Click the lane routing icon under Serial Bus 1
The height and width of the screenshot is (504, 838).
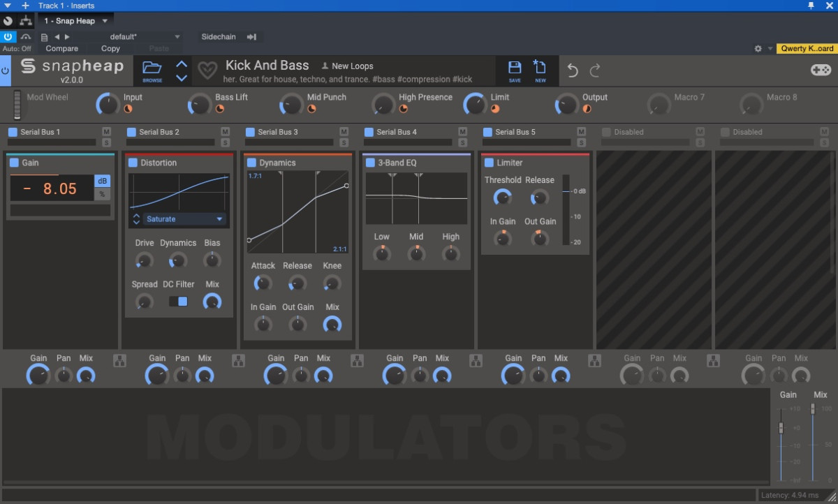point(119,360)
